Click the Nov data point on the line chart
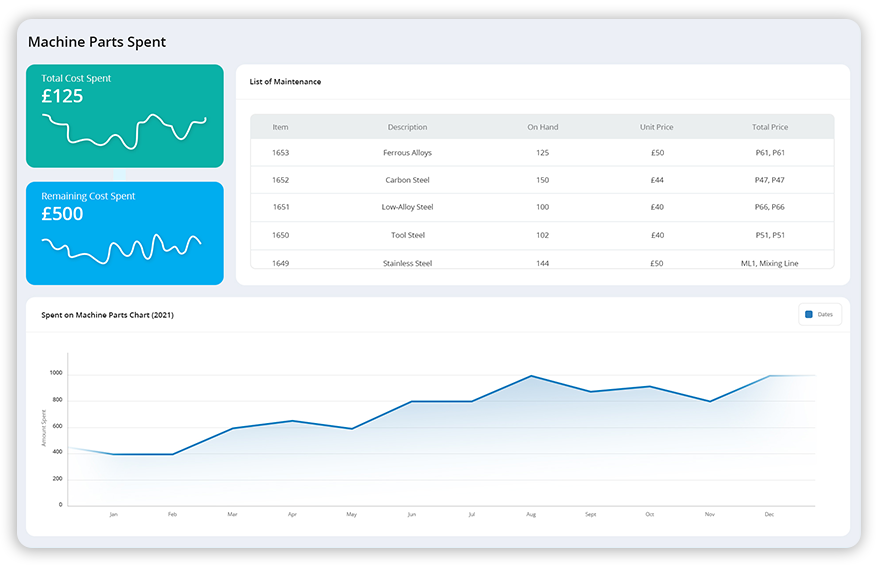Viewport: 878px width, 566px height. (709, 401)
